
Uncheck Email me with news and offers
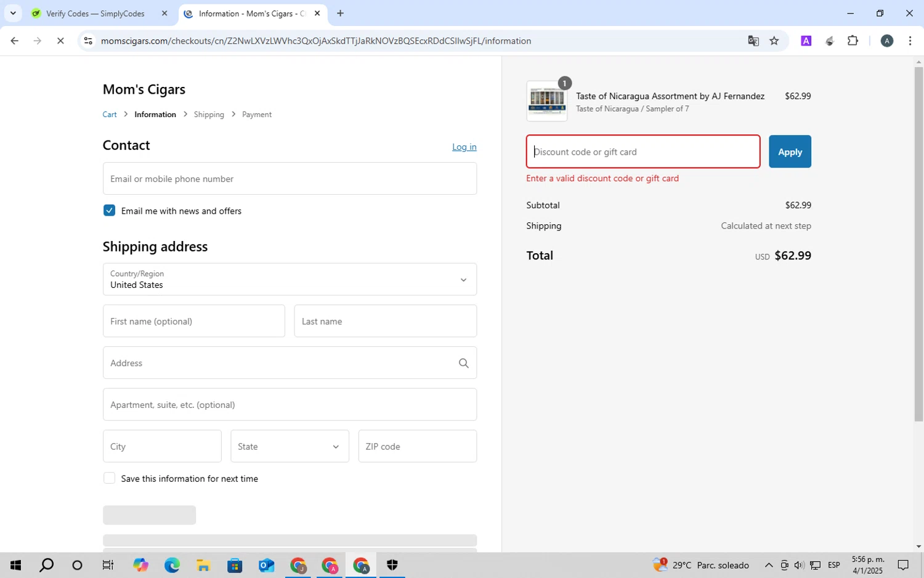pyautogui.click(x=109, y=210)
